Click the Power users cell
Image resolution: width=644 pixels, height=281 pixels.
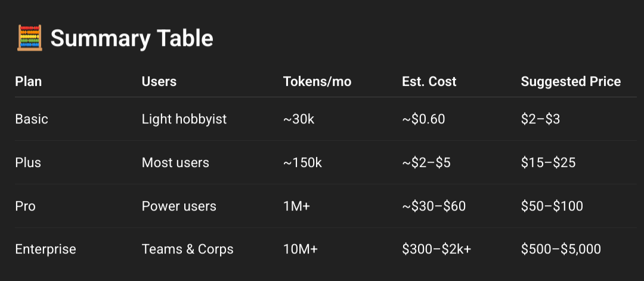[x=179, y=206]
